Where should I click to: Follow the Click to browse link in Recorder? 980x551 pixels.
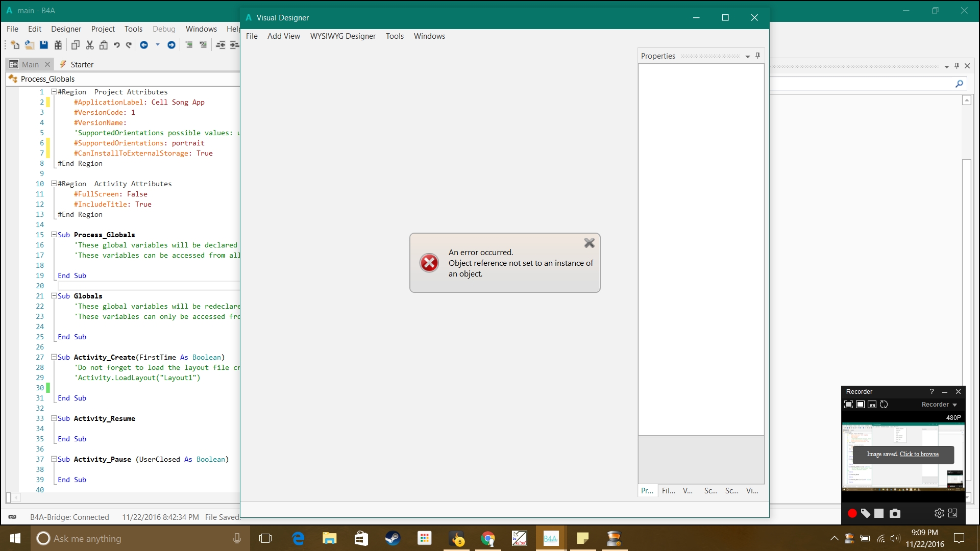(x=919, y=454)
